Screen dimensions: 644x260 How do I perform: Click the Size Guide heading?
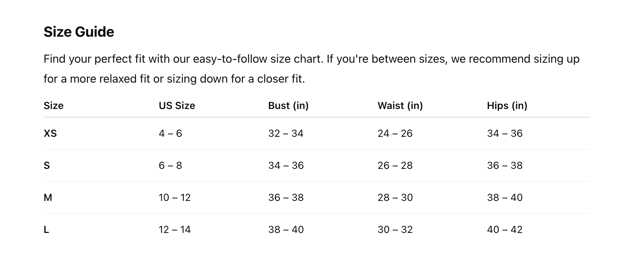pos(79,32)
